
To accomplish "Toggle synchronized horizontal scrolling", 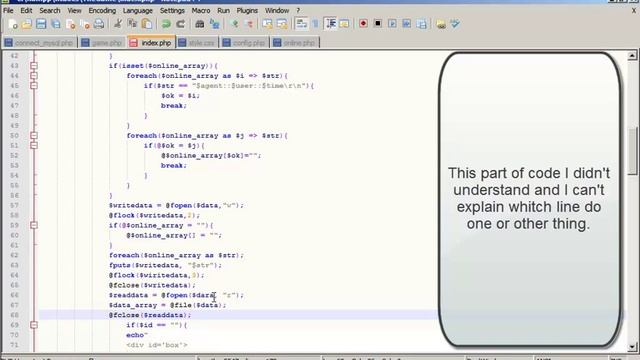I will pyautogui.click(x=282, y=24).
